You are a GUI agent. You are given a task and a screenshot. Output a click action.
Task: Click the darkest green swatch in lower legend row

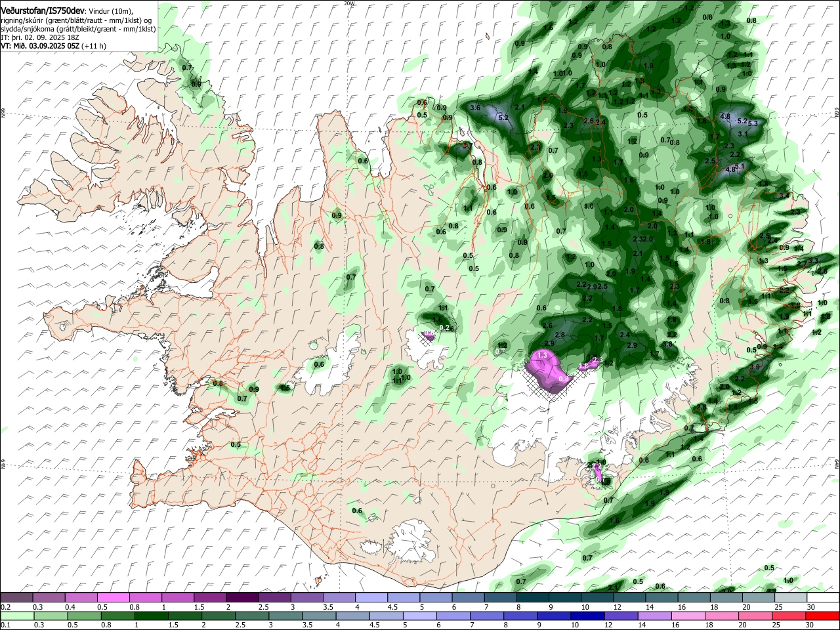pos(152,616)
